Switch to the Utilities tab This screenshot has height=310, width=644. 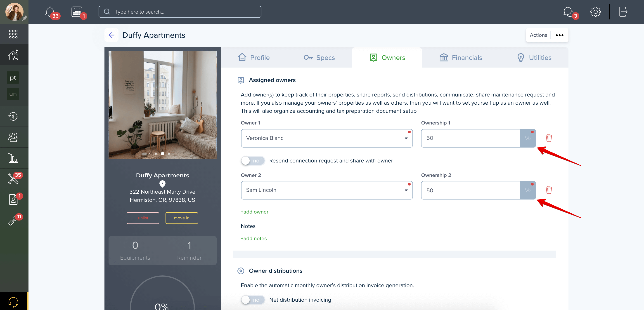pos(534,57)
